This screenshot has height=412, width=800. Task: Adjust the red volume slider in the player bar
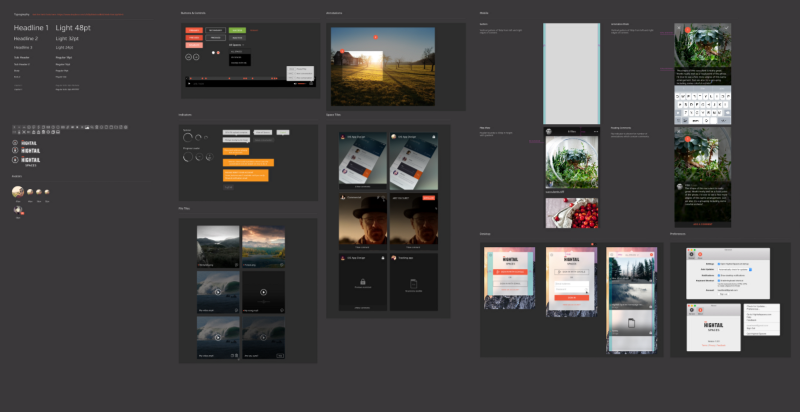pos(302,84)
